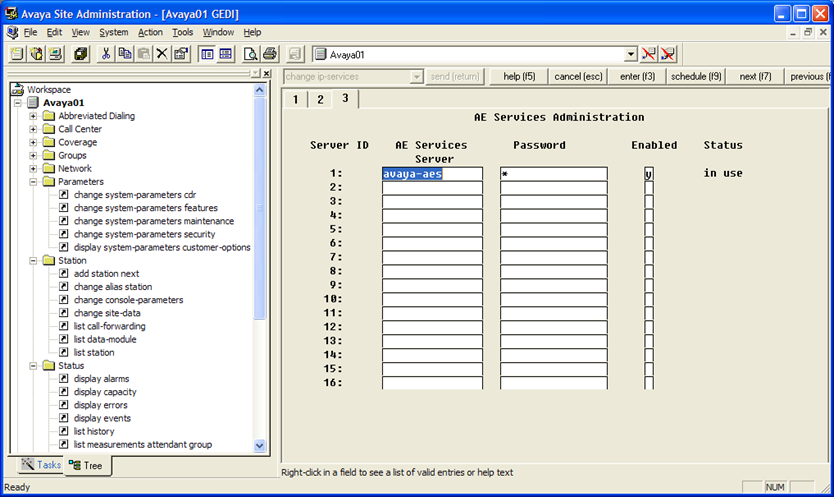Viewport: 834px width, 497px height.
Task: Click the enter (f3) button
Action: [637, 77]
